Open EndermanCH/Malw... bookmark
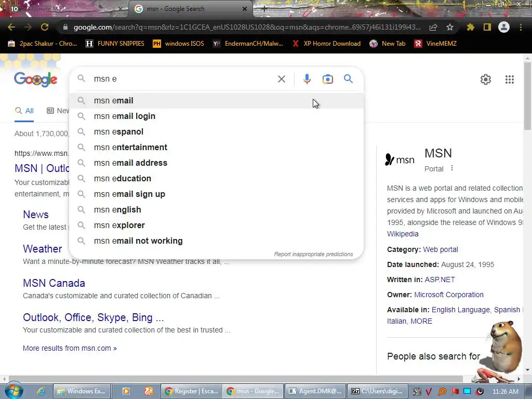Viewport: 532px width, 399px height. (248, 44)
